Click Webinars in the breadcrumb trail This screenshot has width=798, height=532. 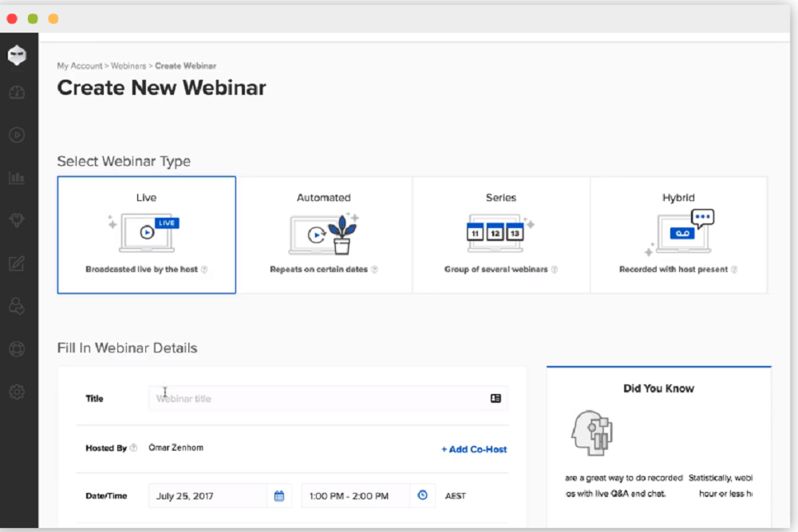129,66
